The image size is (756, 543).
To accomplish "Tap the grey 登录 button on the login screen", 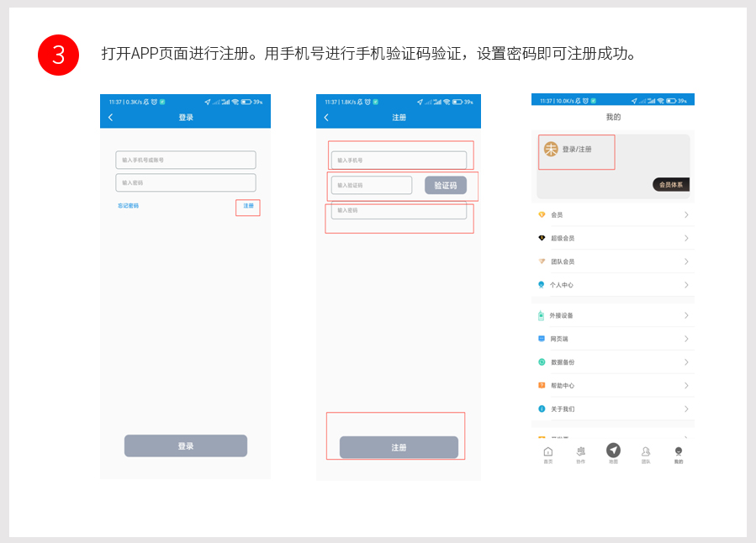I will pyautogui.click(x=186, y=446).
